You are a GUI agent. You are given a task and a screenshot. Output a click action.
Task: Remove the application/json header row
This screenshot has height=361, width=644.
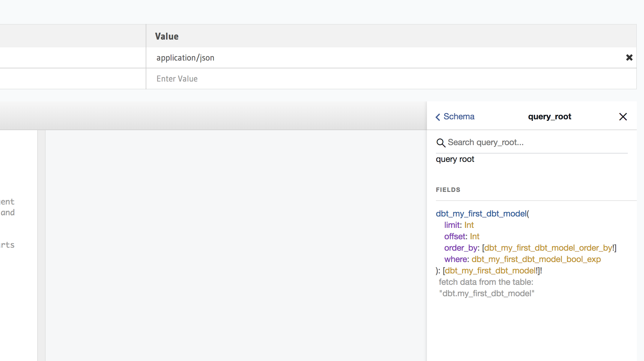coord(629,58)
